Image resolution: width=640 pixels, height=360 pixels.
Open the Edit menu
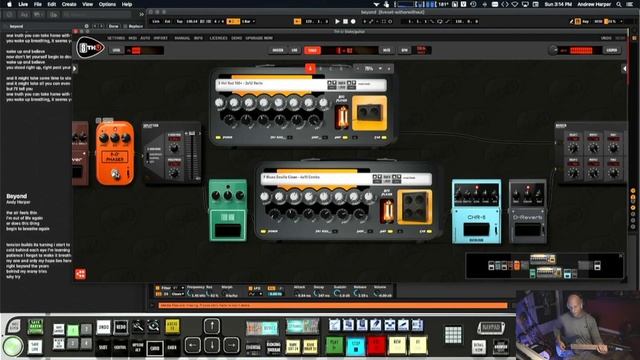click(51, 4)
